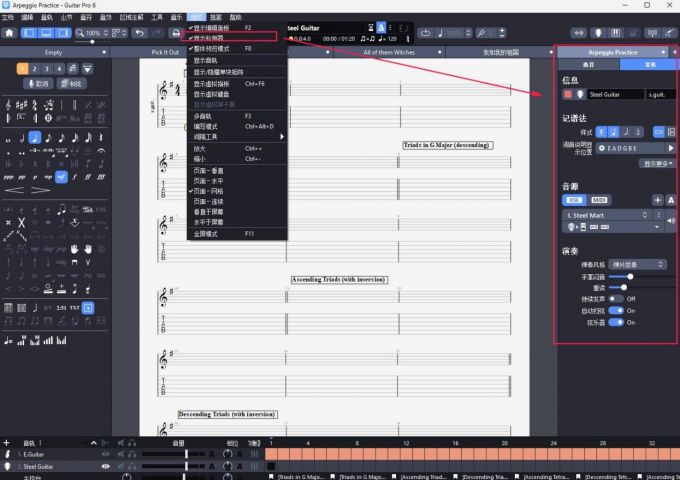This screenshot has height=480, width=680.
Task: Select the highlighted quarter note duration icon
Action: (35, 137)
